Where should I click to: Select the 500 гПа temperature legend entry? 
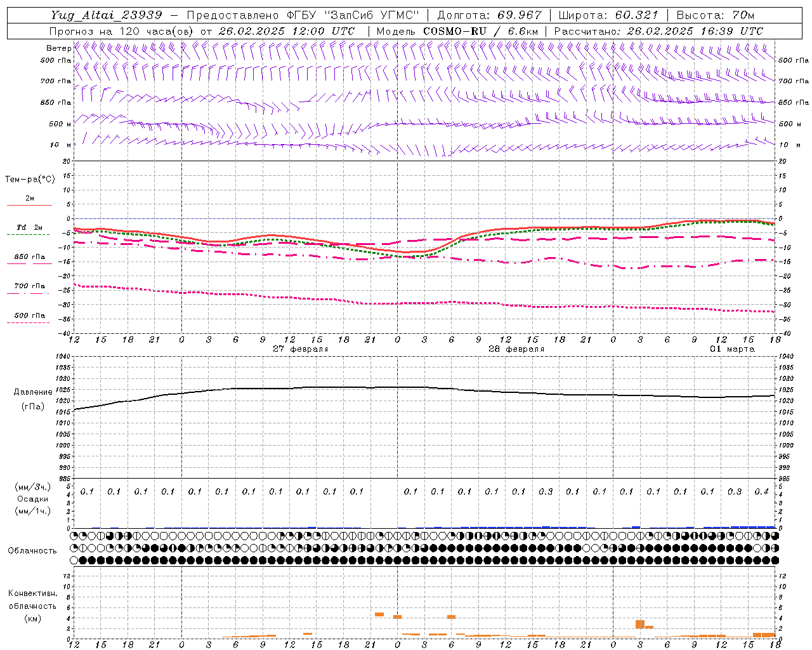tap(30, 315)
